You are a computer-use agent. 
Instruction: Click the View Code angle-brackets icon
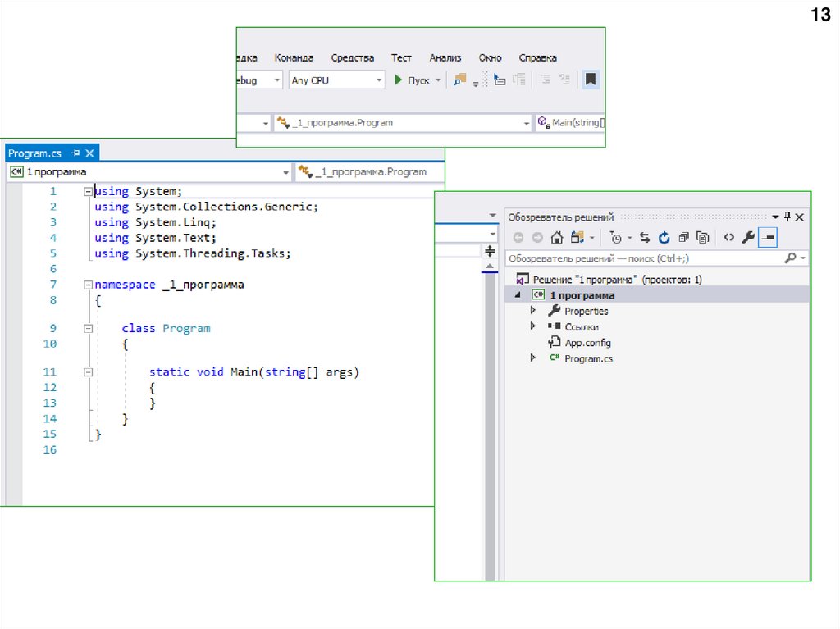point(728,238)
